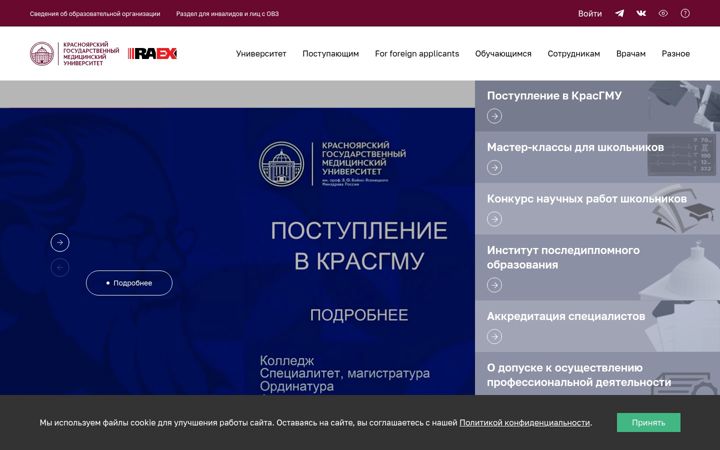Click the RAEX rating logo
720x450 pixels.
click(x=152, y=54)
